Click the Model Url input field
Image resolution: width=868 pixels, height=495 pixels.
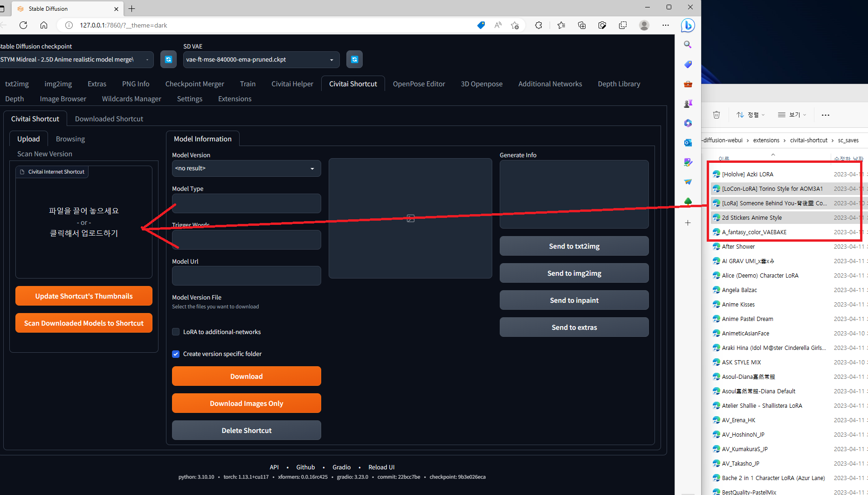coord(246,276)
